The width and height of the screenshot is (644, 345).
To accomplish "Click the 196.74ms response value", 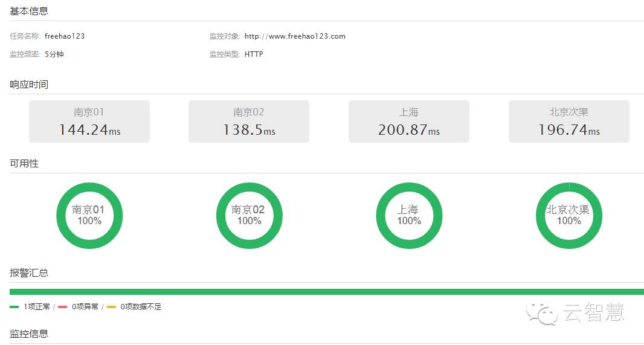I will pos(569,130).
